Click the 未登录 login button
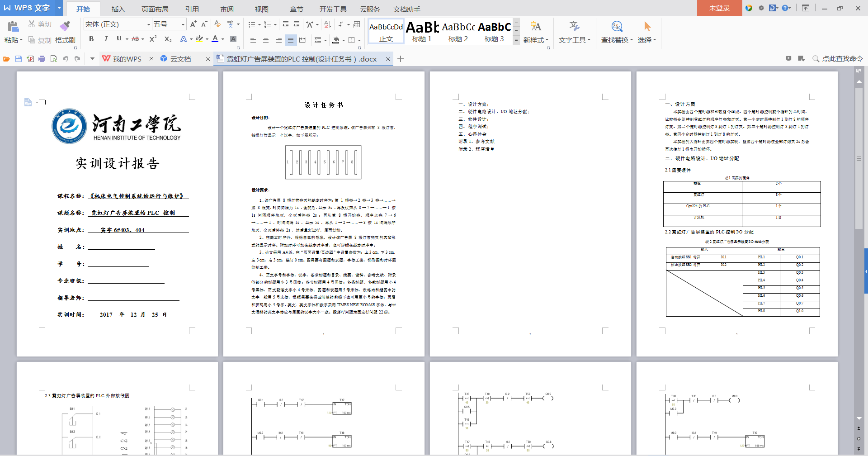The image size is (868, 456). pos(719,8)
